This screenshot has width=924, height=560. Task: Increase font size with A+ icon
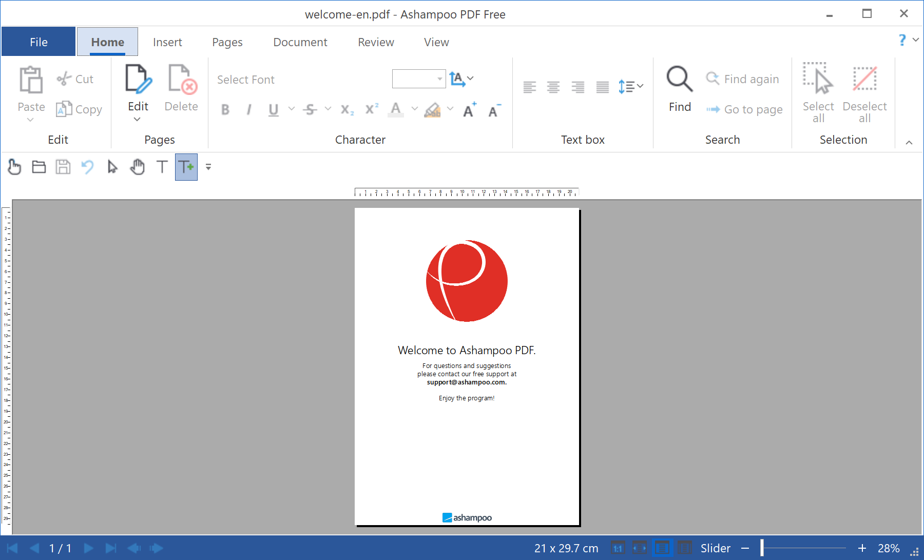470,109
